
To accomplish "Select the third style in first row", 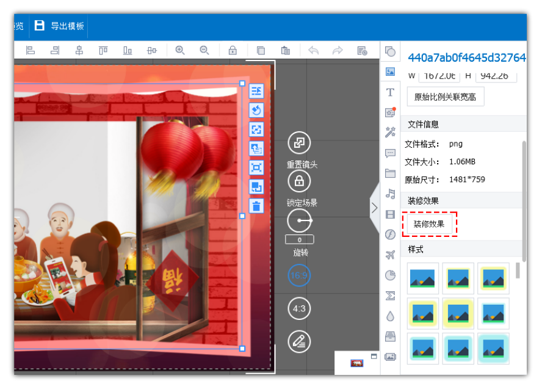I will point(493,278).
